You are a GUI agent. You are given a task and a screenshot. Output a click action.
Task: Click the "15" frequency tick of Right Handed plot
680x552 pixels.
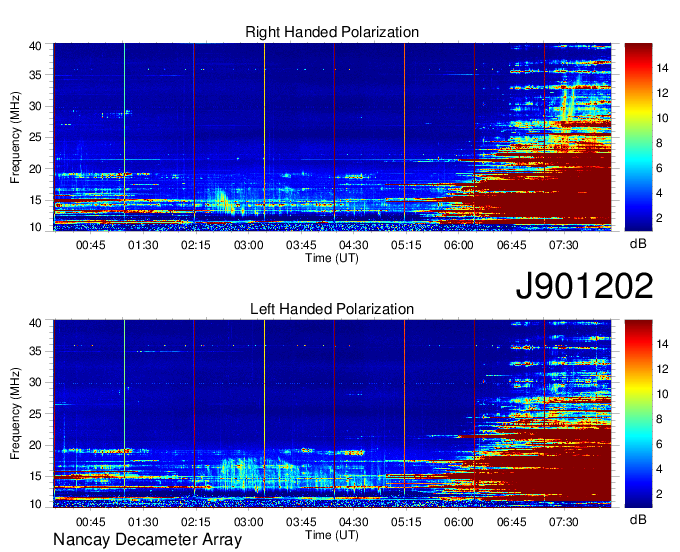coord(36,200)
